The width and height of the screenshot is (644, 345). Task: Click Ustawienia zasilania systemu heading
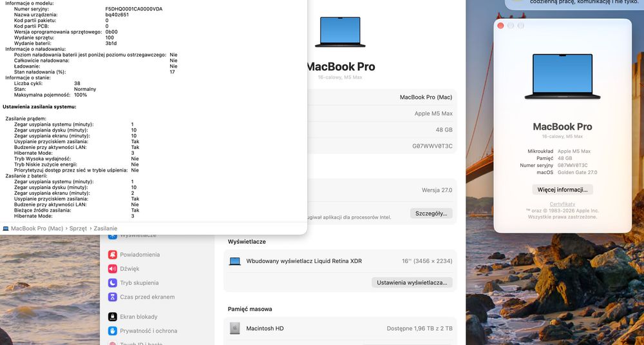pyautogui.click(x=39, y=106)
